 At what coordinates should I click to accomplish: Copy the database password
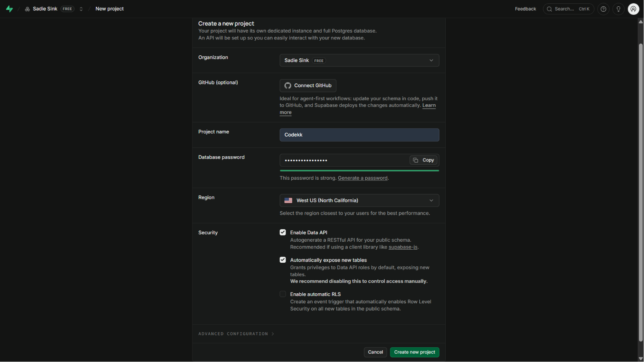[423, 160]
